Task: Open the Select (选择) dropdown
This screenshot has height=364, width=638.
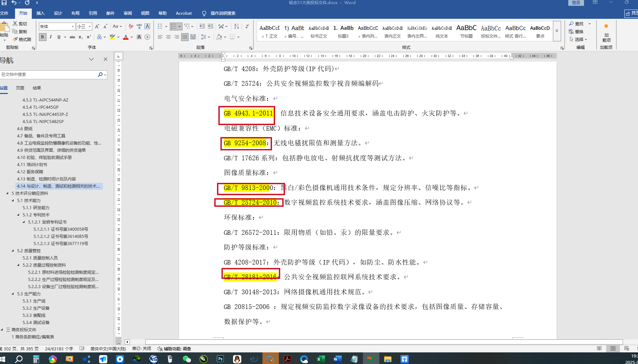Action: coord(578,39)
